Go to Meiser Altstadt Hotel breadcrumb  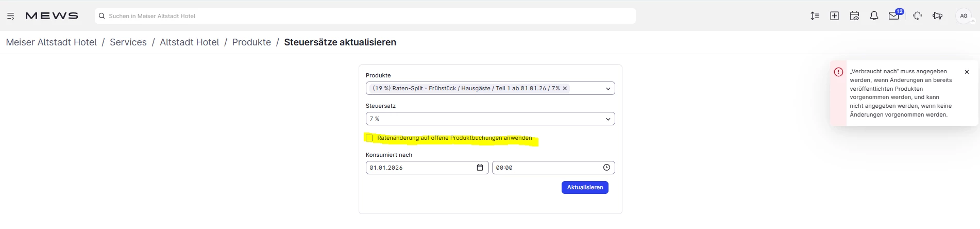click(52, 42)
